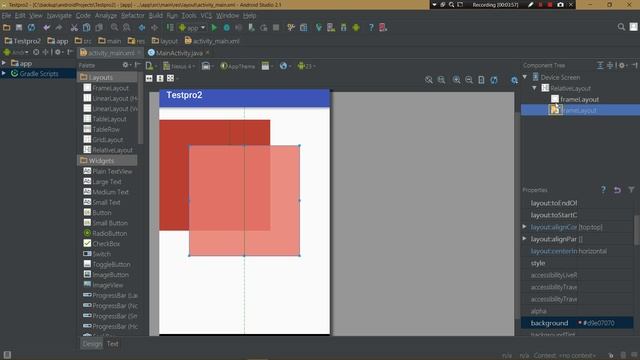This screenshot has height=360, width=640.
Task: Click the Stop square icon in toolbar
Action: coord(276,27)
